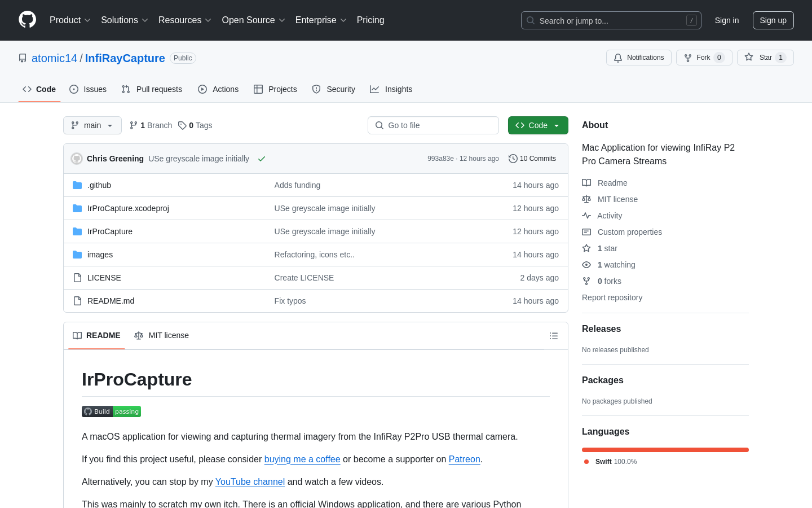The image size is (812, 508).
Task: Open the Pricing link
Action: pyautogui.click(x=370, y=20)
